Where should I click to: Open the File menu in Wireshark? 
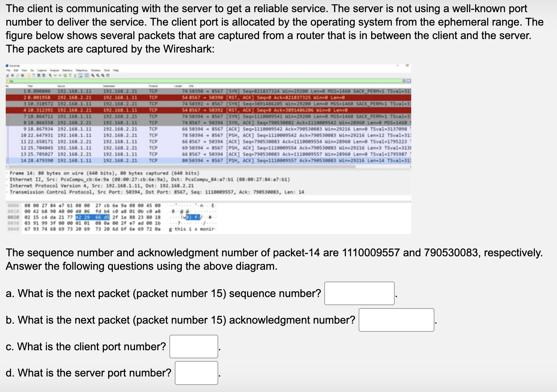point(9,70)
